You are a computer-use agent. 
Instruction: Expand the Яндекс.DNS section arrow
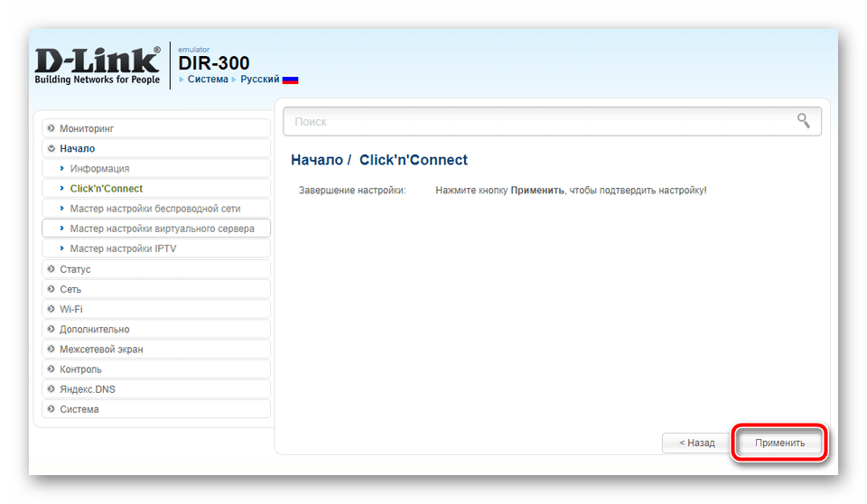(x=51, y=389)
